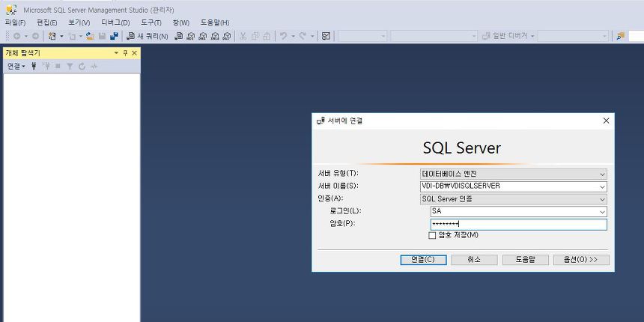Close the 서버에 연결 dialog
The width and height of the screenshot is (644, 322).
click(606, 121)
